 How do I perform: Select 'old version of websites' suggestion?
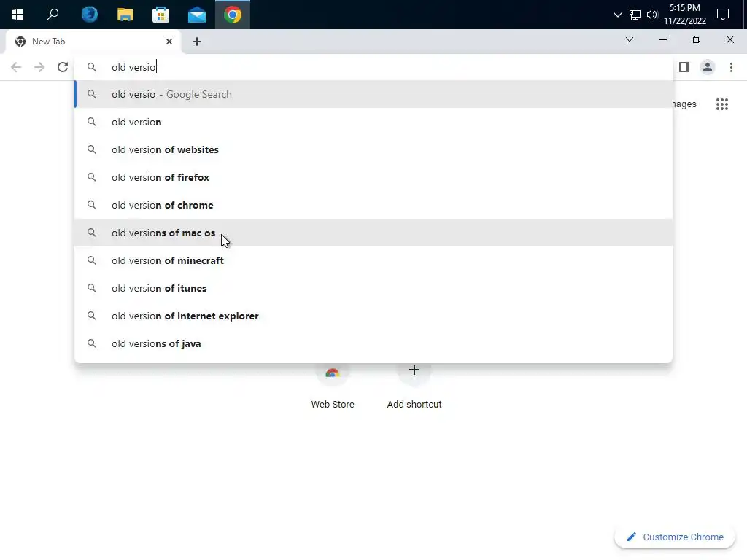tap(373, 149)
